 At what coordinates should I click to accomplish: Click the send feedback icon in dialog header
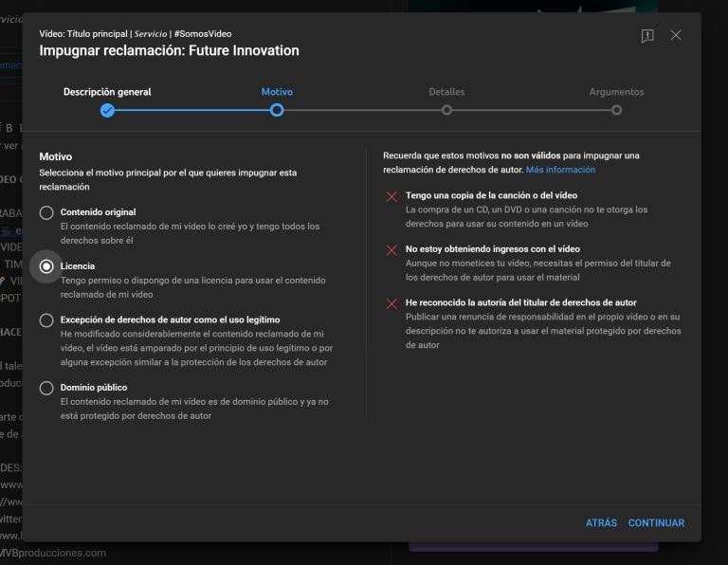click(647, 36)
